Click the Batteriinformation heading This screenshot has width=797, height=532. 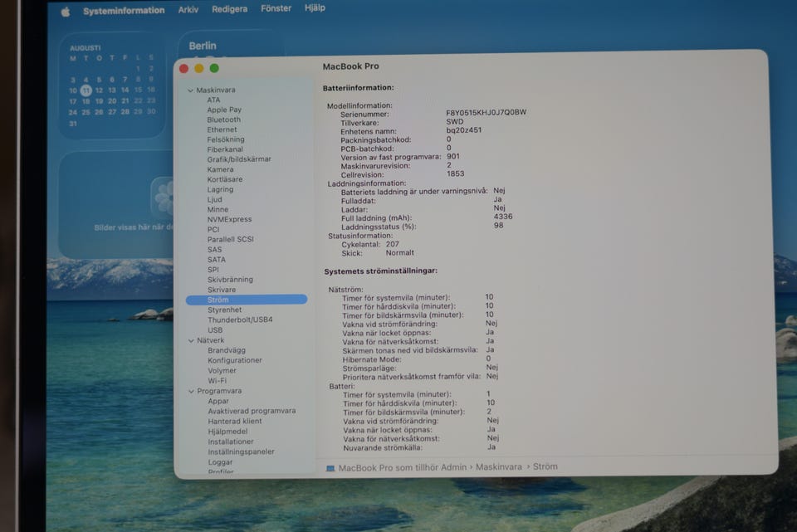coord(359,88)
